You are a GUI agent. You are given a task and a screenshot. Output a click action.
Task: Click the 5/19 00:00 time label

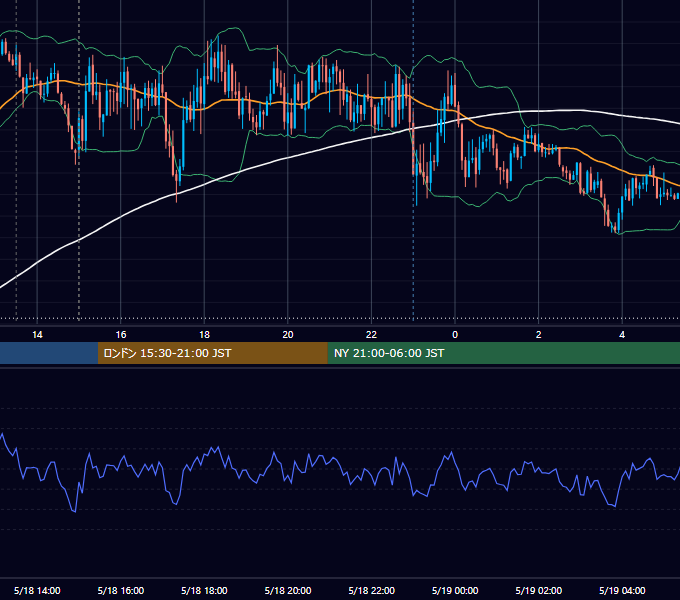[x=455, y=590]
